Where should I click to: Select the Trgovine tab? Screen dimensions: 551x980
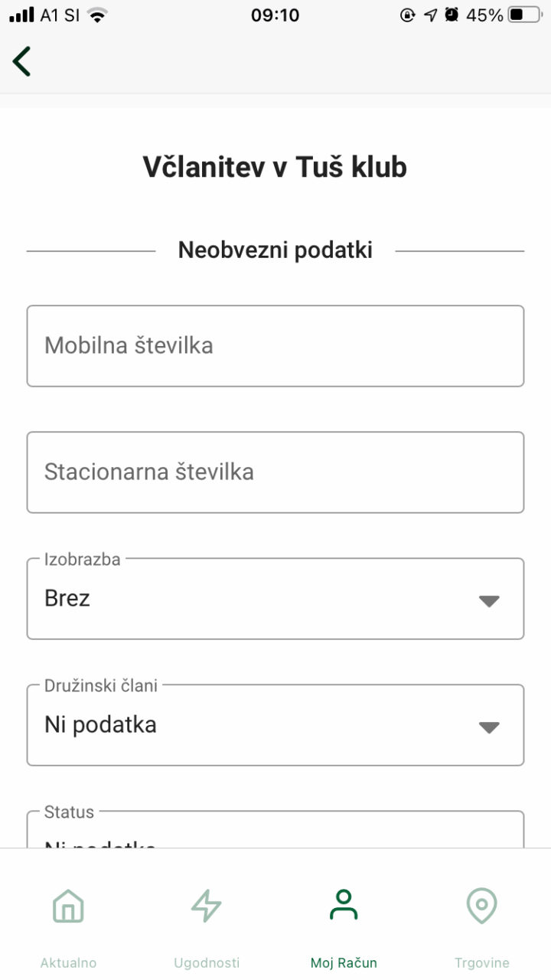click(x=481, y=962)
